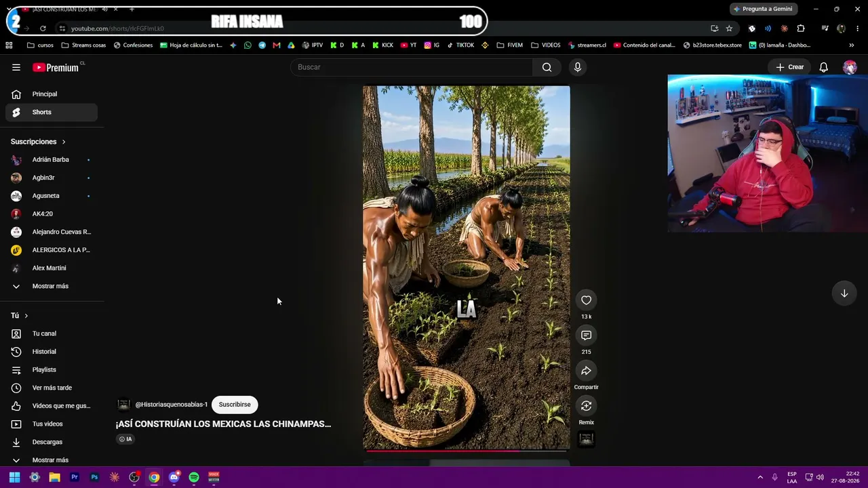Open the streamers.cl bookmark

coord(587,45)
